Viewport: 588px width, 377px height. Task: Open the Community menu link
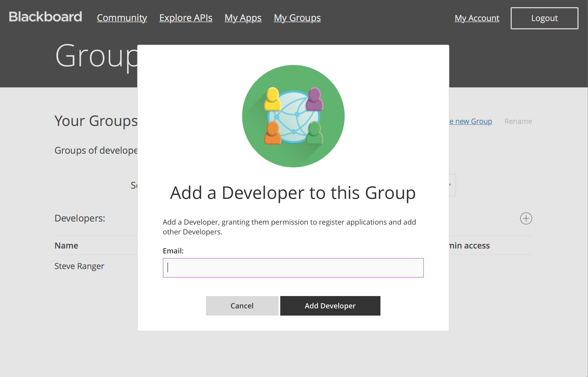point(122,18)
